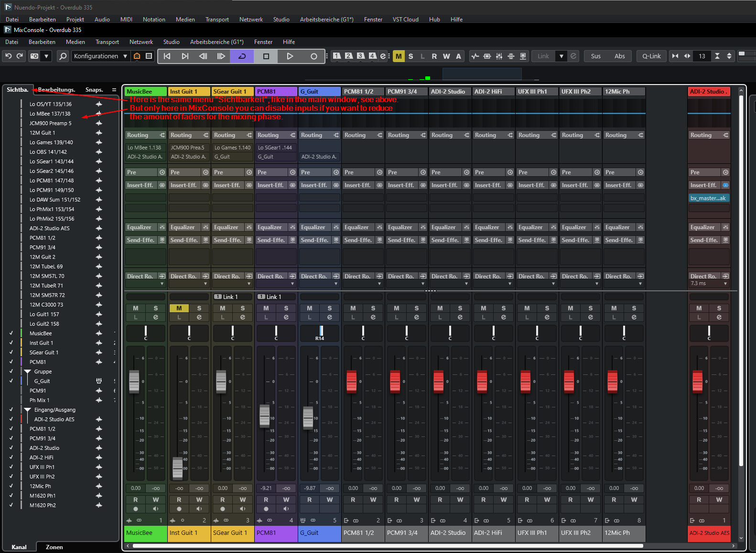The width and height of the screenshot is (756, 553).
Task: Click the Lo MBee 1.138 input routing slot
Action: coord(145,148)
